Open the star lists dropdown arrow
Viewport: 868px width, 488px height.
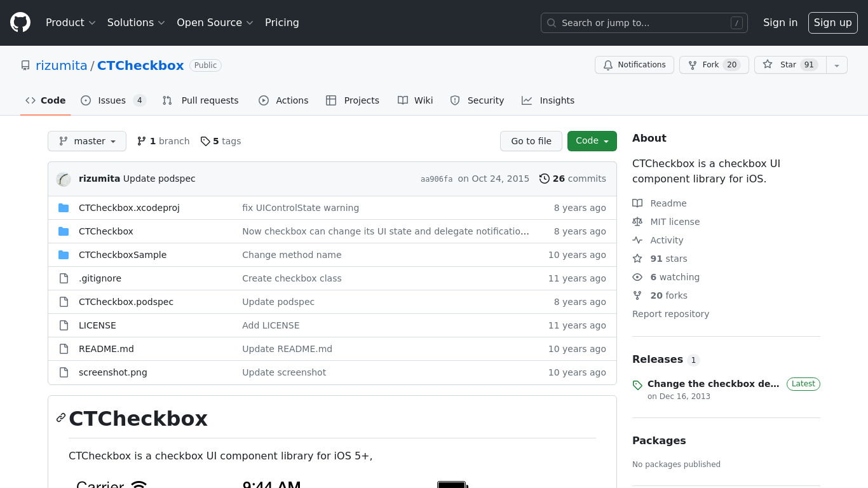pyautogui.click(x=837, y=65)
